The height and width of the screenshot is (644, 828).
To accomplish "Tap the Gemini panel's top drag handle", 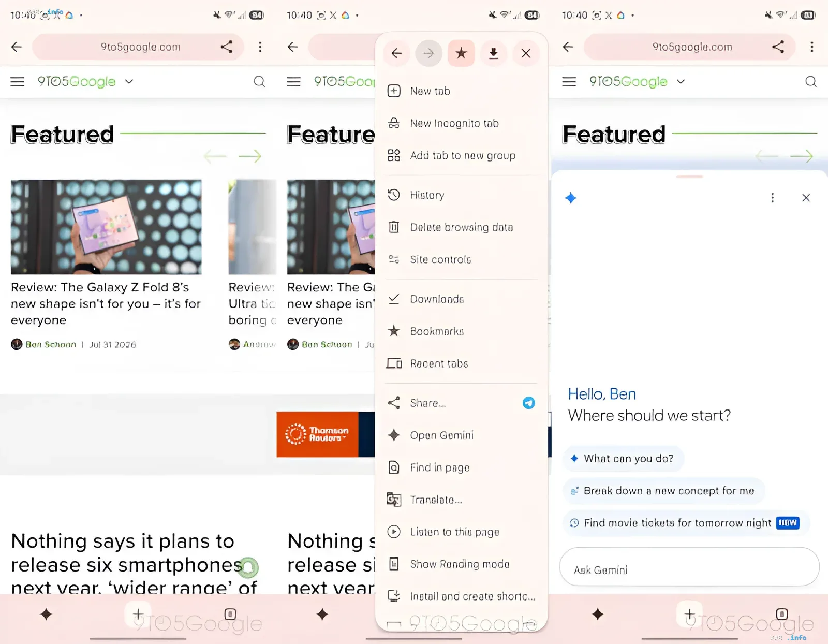I will click(x=689, y=177).
